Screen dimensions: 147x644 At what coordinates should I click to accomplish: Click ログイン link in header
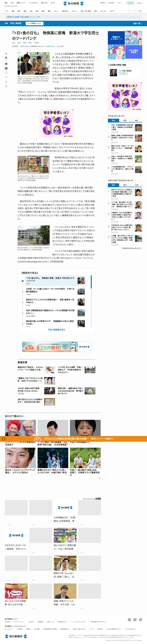point(140,3)
